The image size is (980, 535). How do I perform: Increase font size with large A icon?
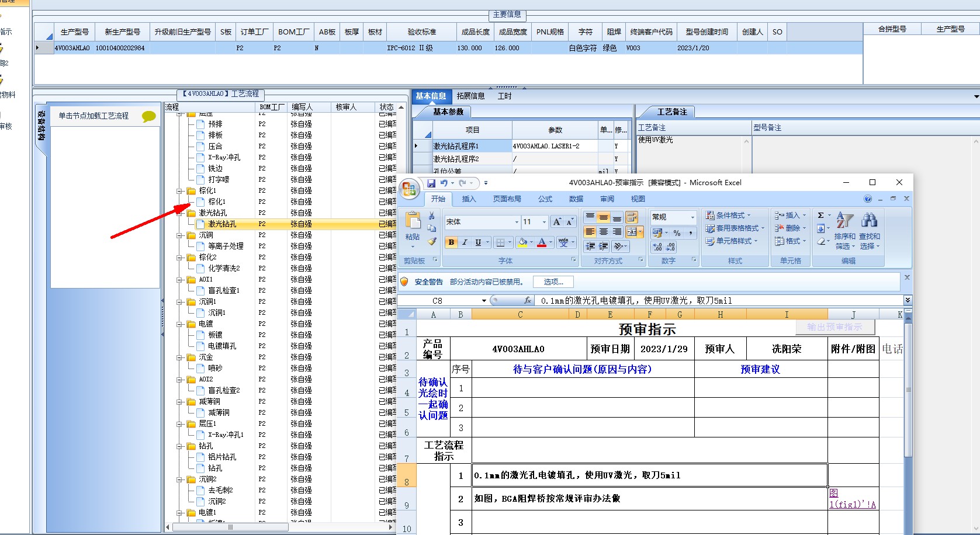[557, 222]
